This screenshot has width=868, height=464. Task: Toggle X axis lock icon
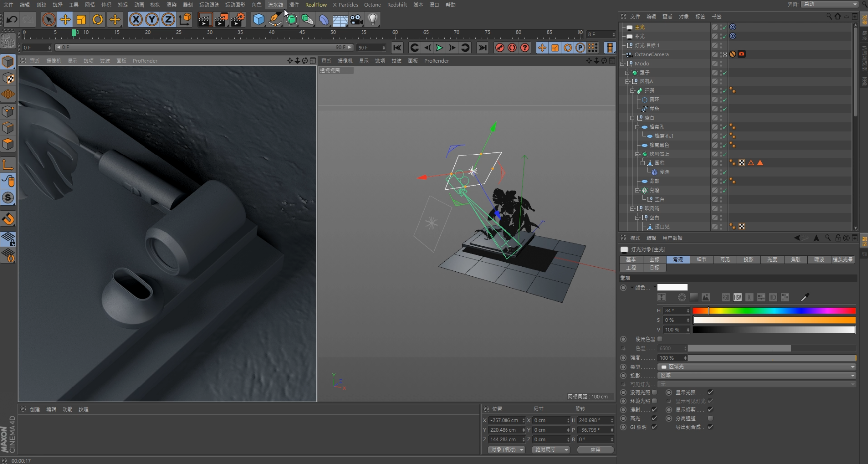tap(136, 19)
